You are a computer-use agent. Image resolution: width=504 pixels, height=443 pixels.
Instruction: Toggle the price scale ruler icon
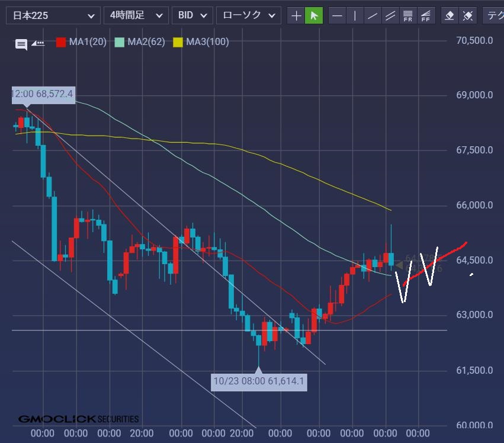click(x=38, y=43)
